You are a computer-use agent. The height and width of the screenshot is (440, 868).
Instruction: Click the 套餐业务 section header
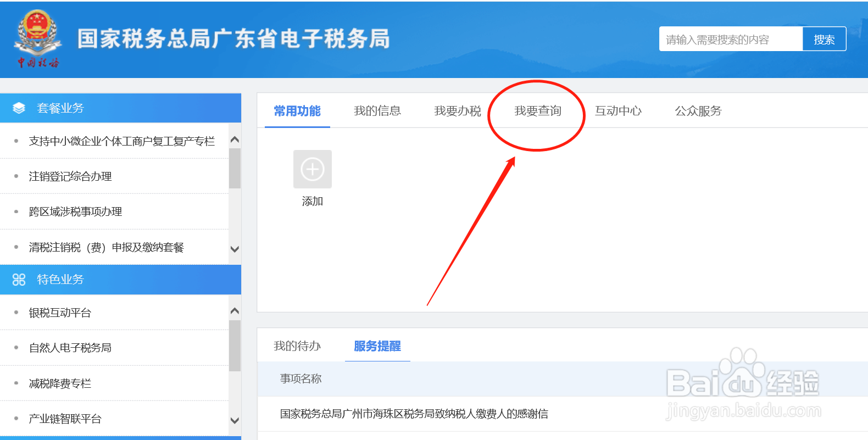pyautogui.click(x=120, y=108)
